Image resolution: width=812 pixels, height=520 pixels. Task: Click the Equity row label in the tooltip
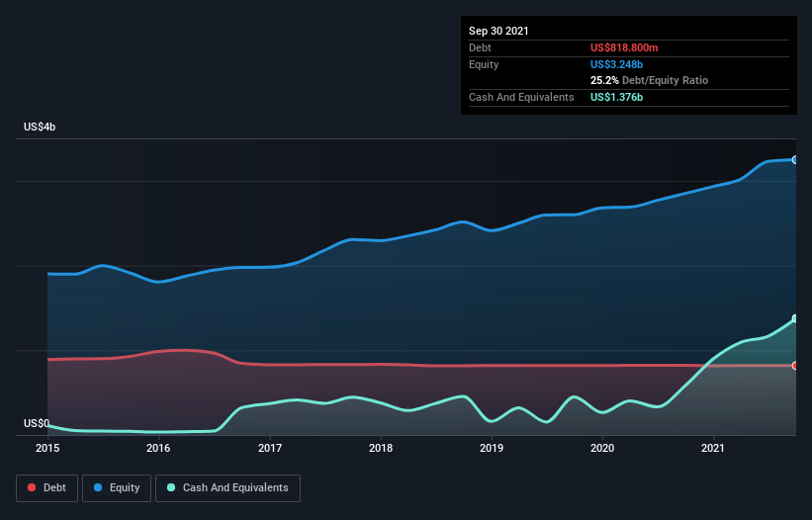tap(484, 64)
